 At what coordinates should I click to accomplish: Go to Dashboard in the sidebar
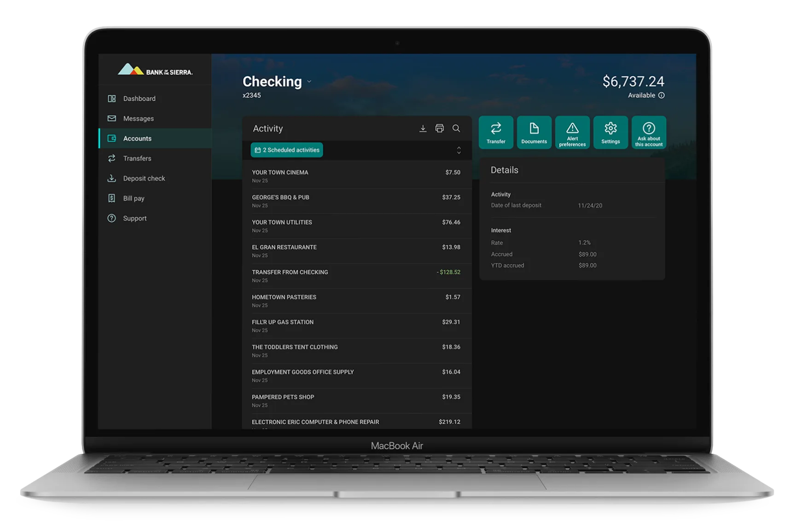click(x=139, y=98)
